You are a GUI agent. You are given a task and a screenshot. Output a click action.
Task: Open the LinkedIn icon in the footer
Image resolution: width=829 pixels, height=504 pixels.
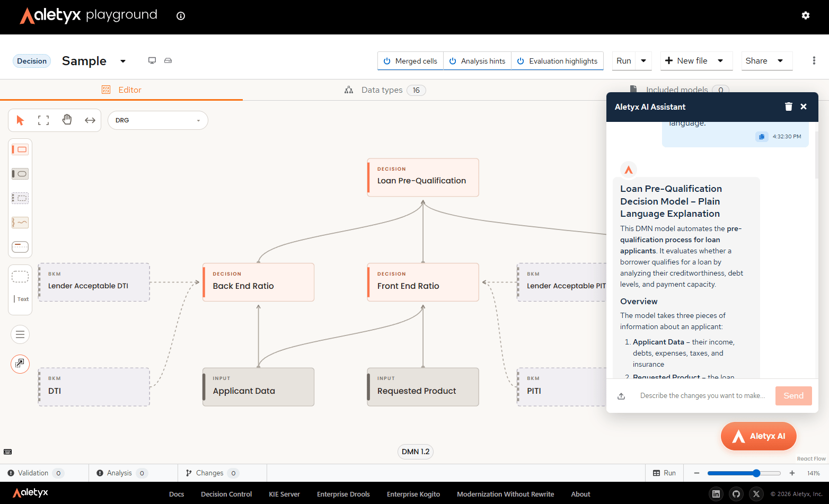pos(716,494)
